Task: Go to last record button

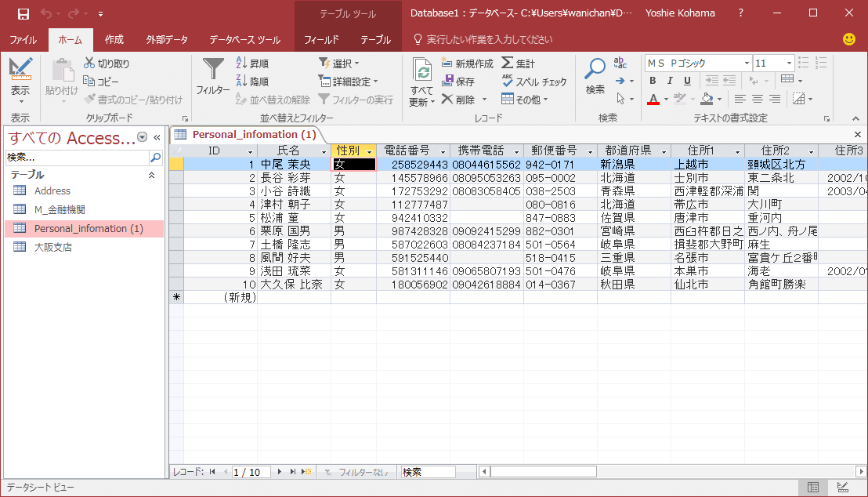Action: click(292, 472)
